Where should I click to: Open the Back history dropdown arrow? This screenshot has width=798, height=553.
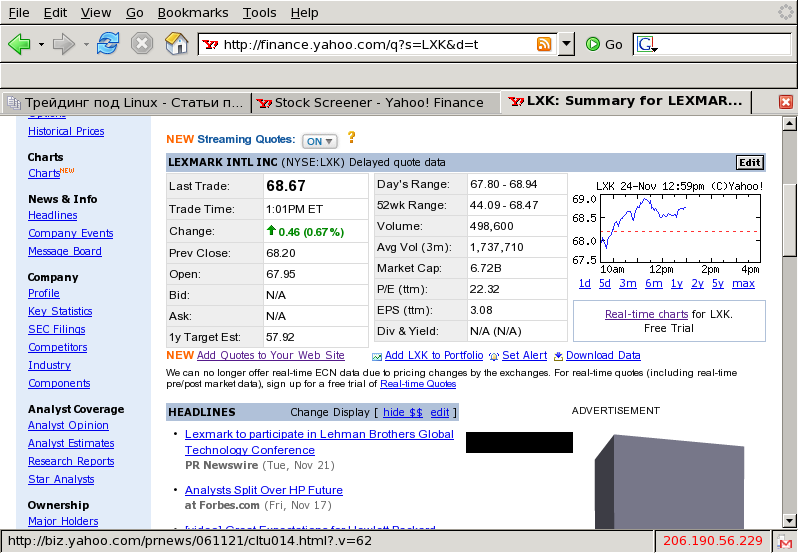(41, 45)
